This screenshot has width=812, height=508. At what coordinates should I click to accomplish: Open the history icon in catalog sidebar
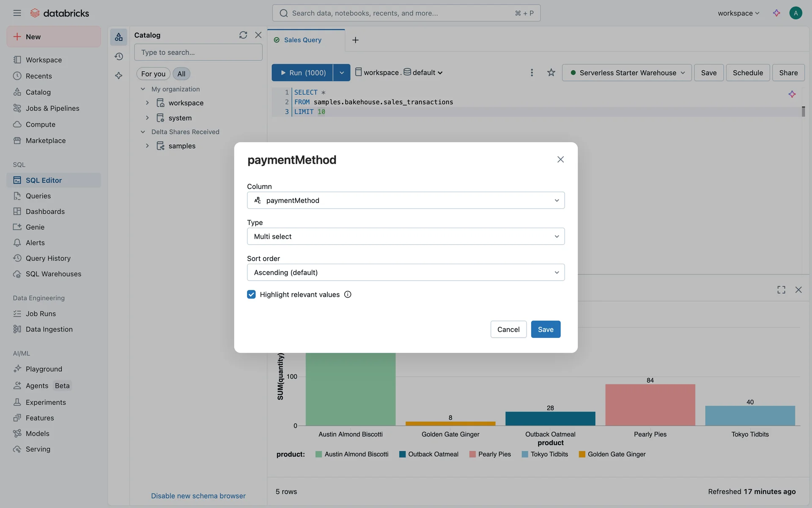[x=119, y=56]
